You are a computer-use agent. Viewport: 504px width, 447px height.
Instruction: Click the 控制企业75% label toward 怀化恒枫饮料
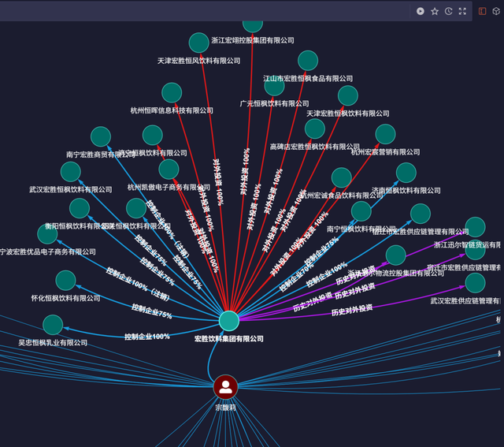[152, 311]
